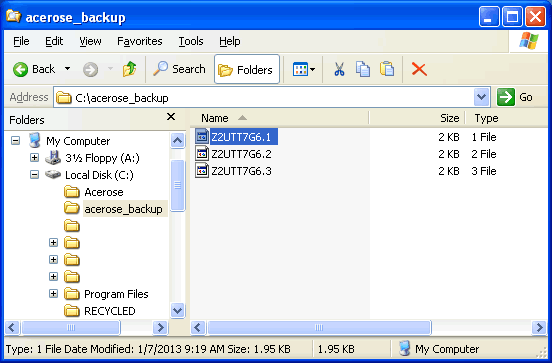Click the folder tree's horizontal scroll right arrow
The height and width of the screenshot is (363, 552).
160,327
